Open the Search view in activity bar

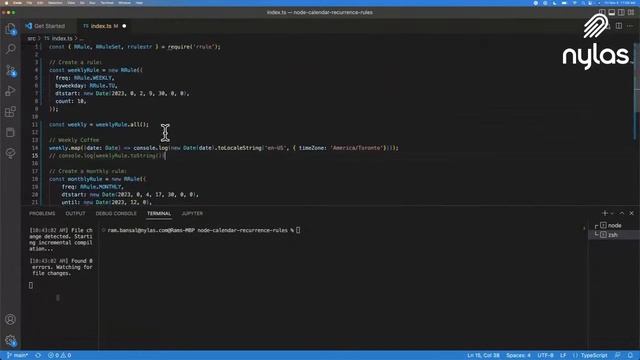(11, 49)
